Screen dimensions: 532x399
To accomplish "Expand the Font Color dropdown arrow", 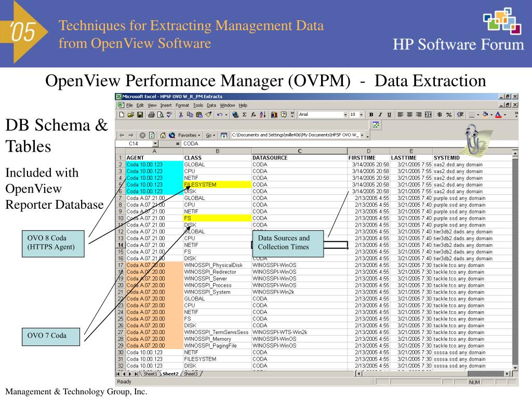I will click(x=505, y=115).
